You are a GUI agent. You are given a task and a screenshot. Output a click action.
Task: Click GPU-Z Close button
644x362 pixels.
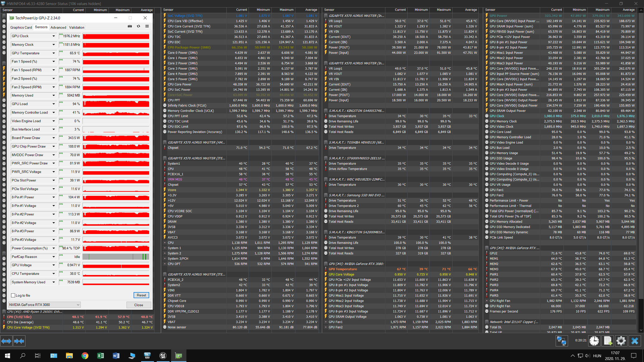pyautogui.click(x=138, y=305)
